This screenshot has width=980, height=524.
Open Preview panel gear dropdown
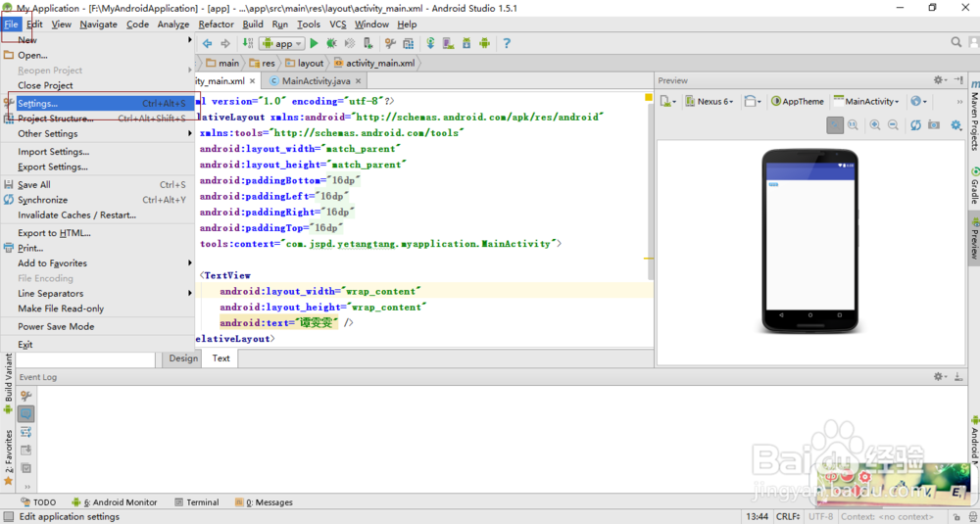pyautogui.click(x=940, y=80)
